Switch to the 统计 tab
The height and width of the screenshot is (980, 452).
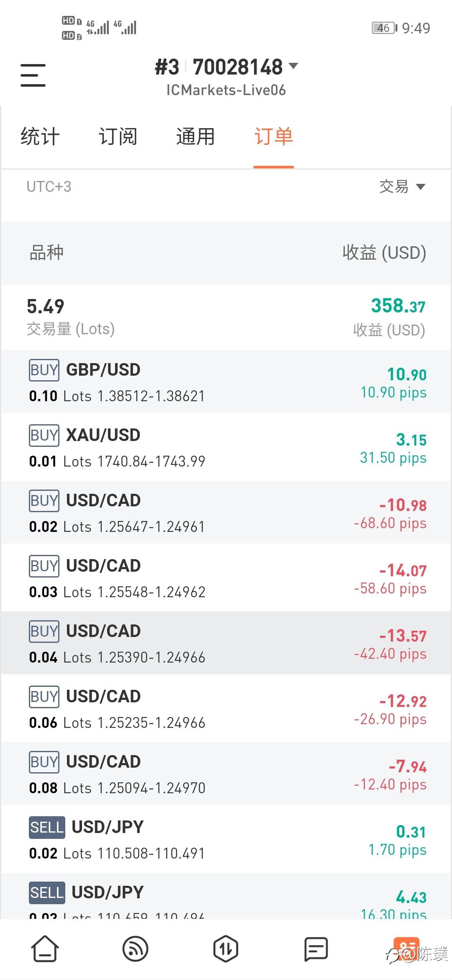40,137
